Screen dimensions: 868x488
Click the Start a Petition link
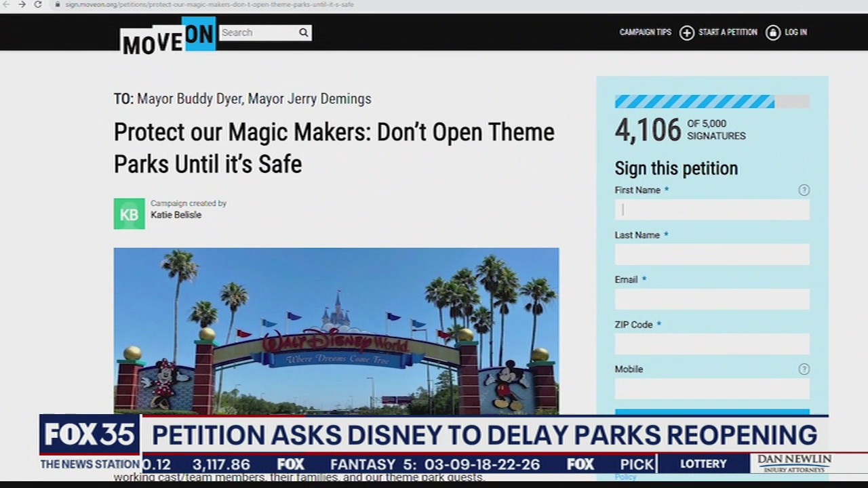pos(727,33)
